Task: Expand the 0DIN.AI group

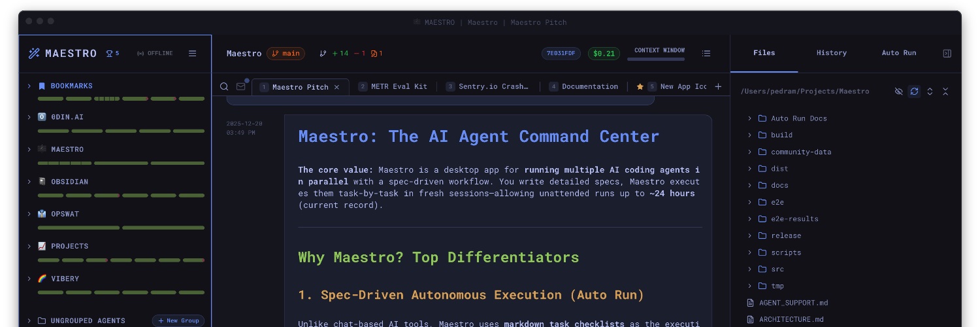Action: pyautogui.click(x=29, y=117)
